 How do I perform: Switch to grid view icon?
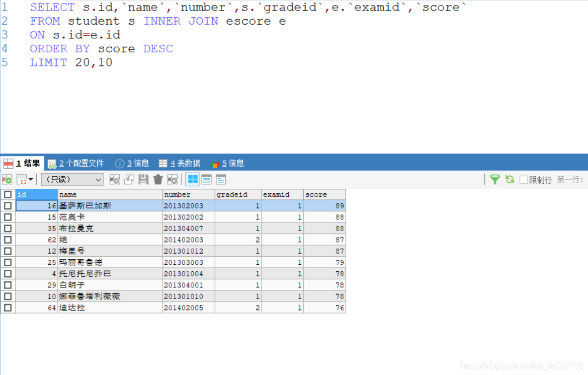point(193,180)
